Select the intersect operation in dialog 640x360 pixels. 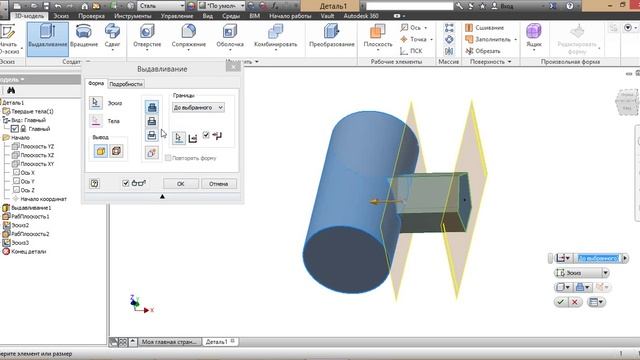pos(152,135)
